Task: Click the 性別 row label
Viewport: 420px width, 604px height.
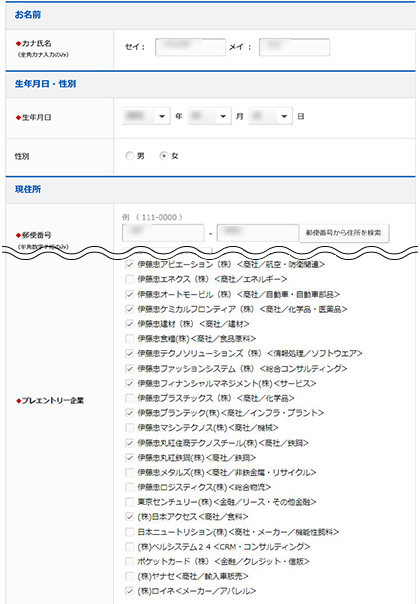Action: [22, 156]
